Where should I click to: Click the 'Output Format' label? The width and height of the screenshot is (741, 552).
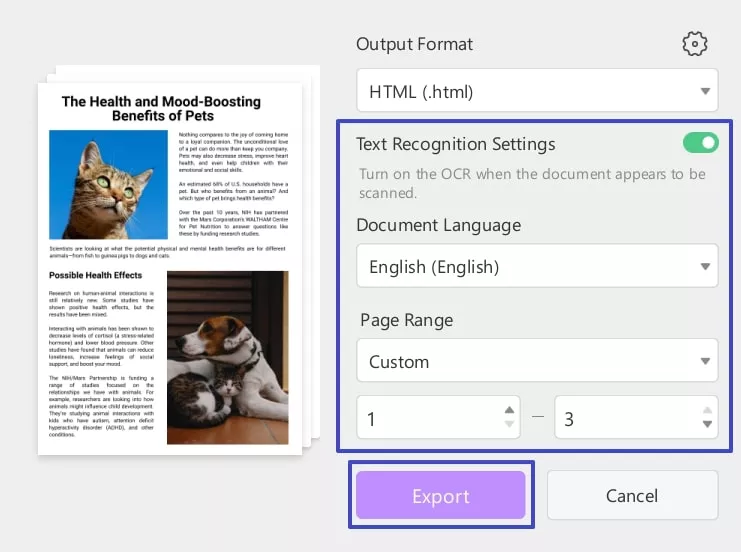[x=414, y=44]
